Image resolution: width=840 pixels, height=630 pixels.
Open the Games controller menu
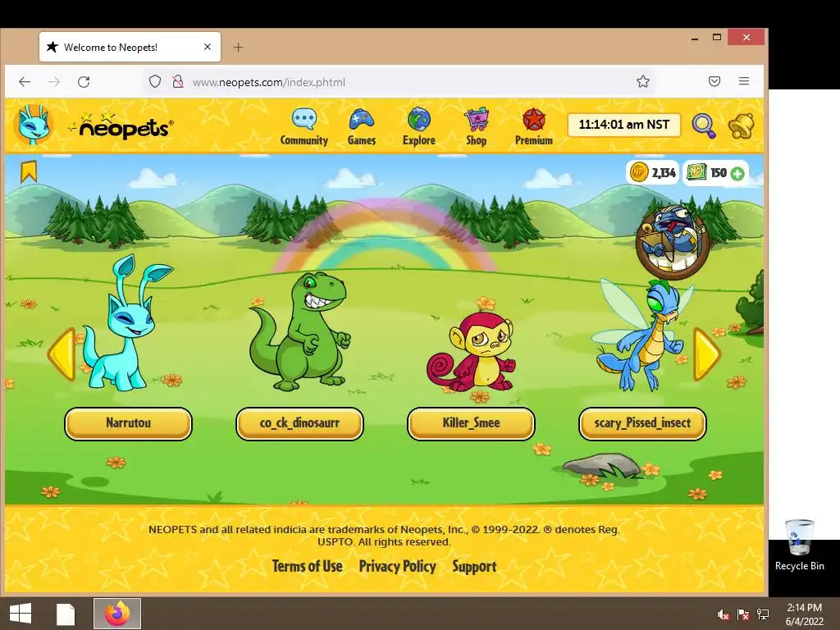pos(362,126)
